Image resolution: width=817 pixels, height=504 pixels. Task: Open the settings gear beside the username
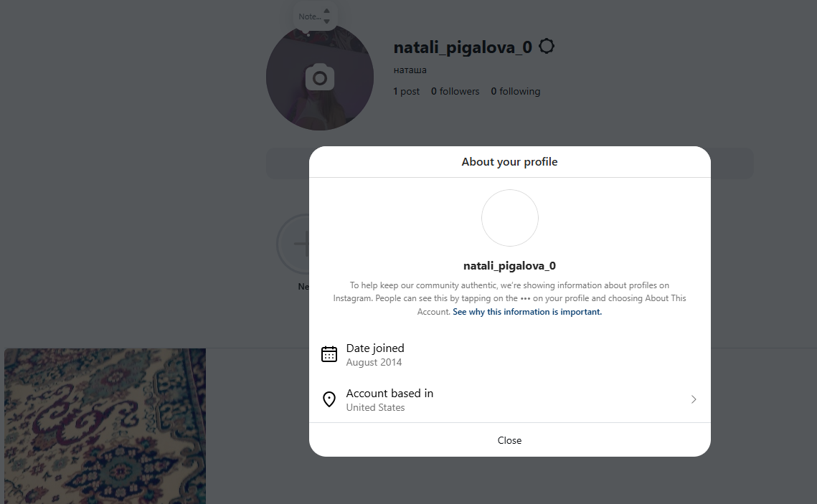tap(546, 47)
